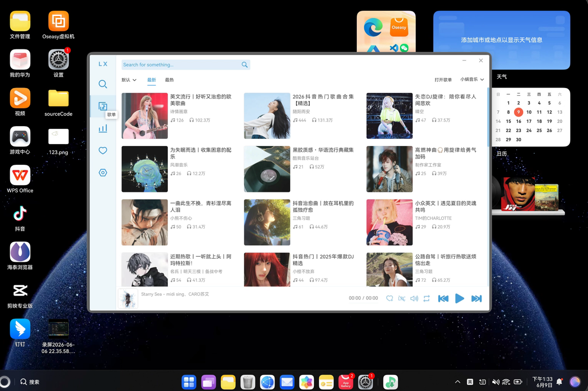
Task: Toggle the desktop lyric LRC icon
Action: (x=402, y=298)
